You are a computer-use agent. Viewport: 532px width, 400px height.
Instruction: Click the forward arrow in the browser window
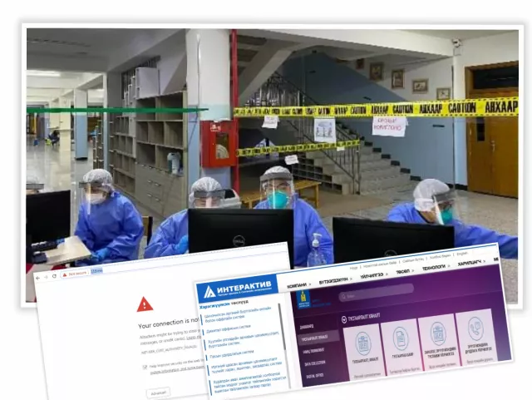tap(47, 277)
